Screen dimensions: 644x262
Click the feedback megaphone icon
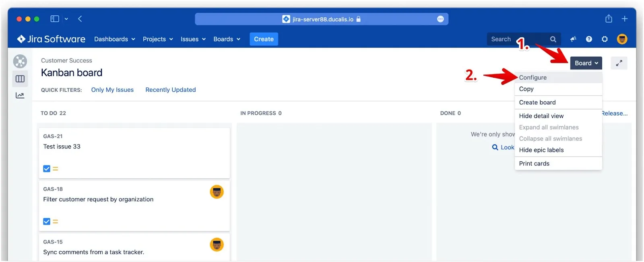tap(573, 39)
